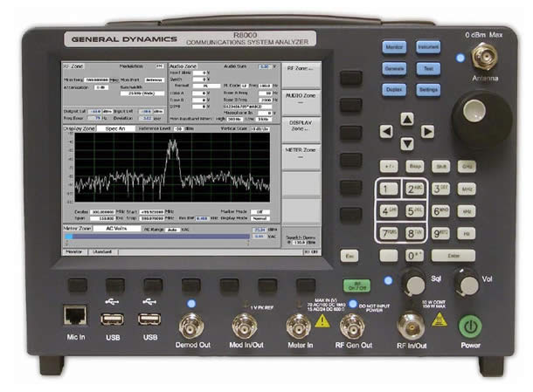This screenshot has height=392, width=533.
Task: Toggle the green RF On/Off button
Action: pyautogui.click(x=356, y=285)
